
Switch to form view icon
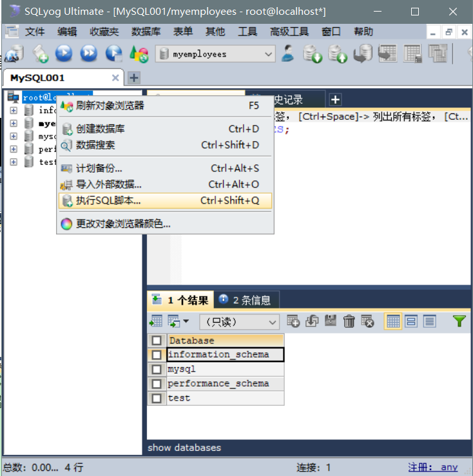click(411, 321)
